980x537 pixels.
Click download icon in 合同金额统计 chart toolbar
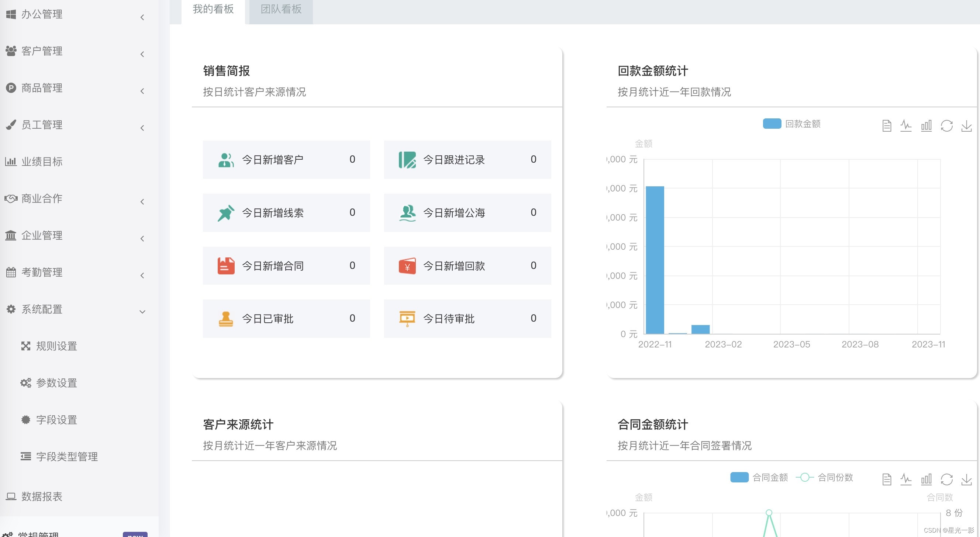[x=966, y=479]
